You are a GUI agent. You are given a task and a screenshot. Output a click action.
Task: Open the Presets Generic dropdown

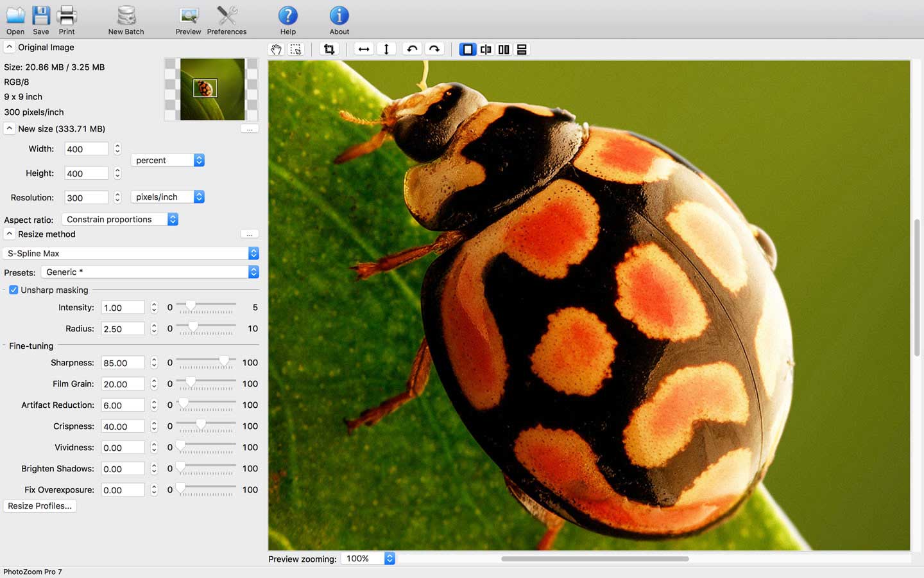click(150, 272)
